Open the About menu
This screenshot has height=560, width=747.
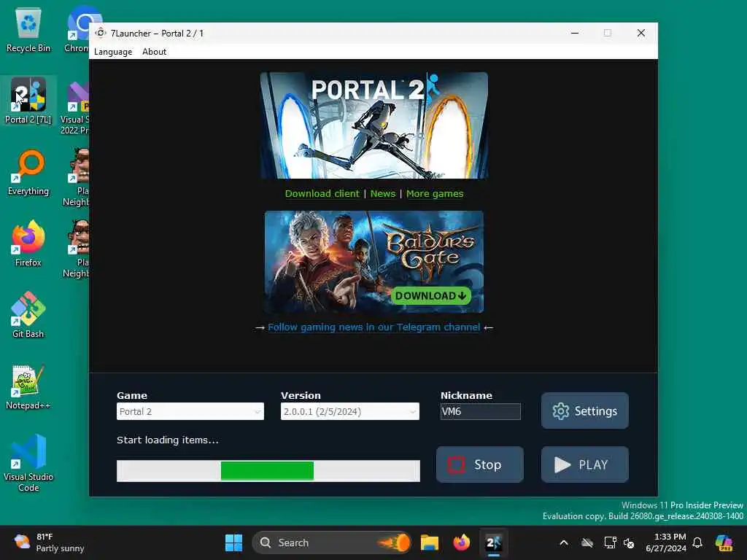coord(155,52)
